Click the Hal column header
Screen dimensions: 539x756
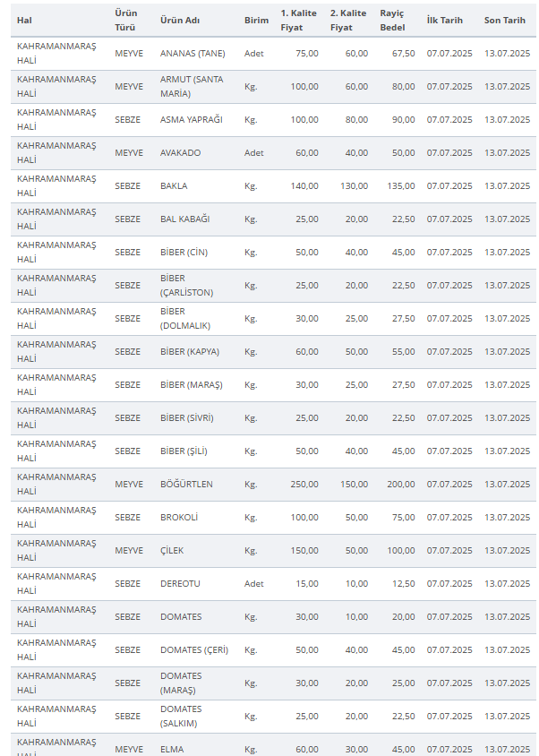point(24,21)
